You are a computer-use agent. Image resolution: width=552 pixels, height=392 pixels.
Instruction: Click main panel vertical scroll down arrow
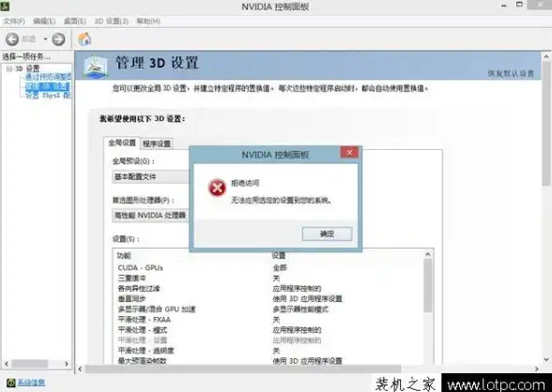[x=546, y=360]
